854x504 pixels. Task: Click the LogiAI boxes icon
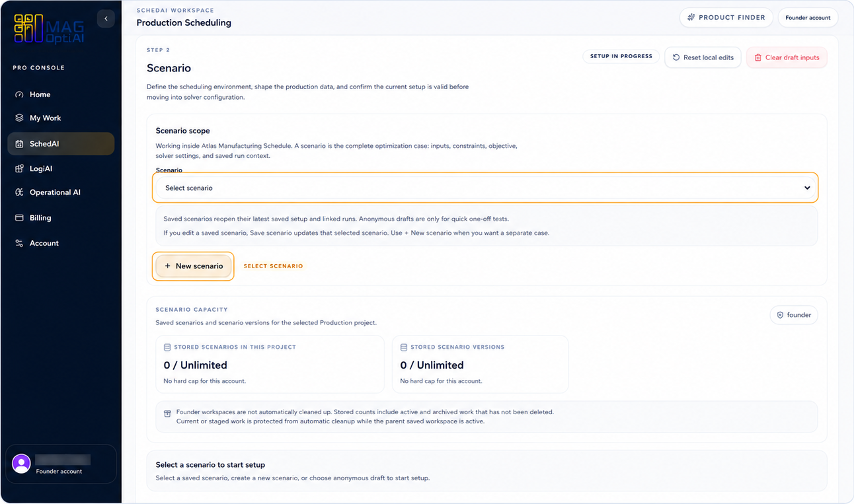(x=19, y=169)
